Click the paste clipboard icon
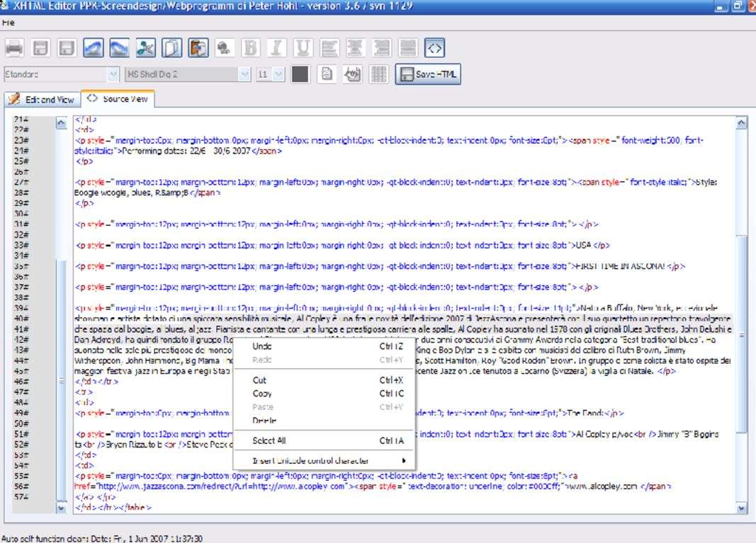The height and width of the screenshot is (543, 756). (198, 47)
